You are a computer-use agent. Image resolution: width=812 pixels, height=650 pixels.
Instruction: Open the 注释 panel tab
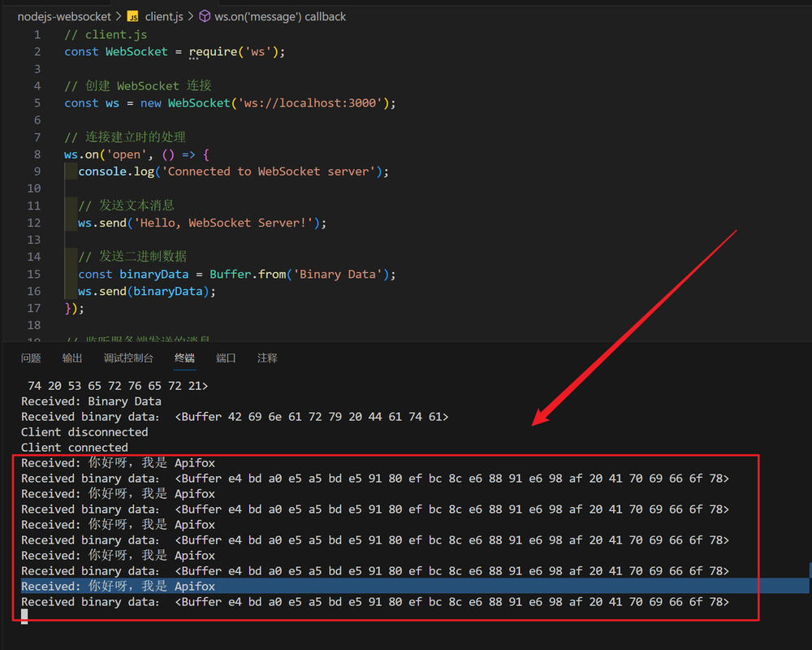(x=267, y=357)
